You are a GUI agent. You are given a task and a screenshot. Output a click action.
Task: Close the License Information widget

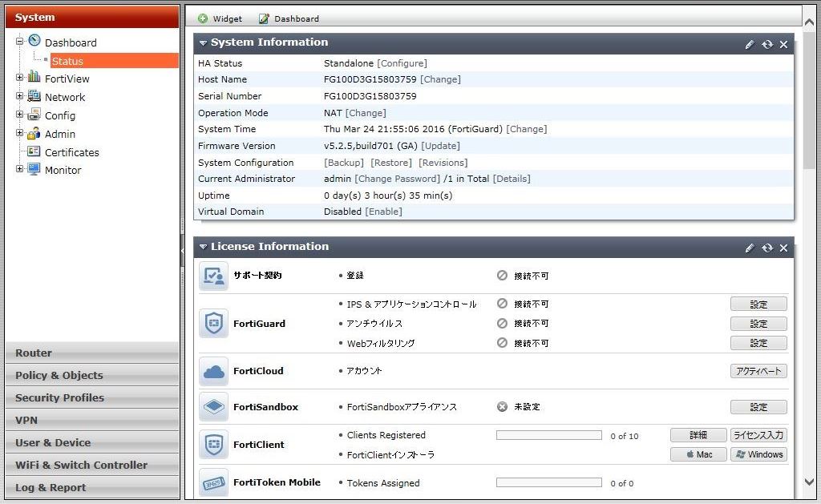(x=783, y=248)
